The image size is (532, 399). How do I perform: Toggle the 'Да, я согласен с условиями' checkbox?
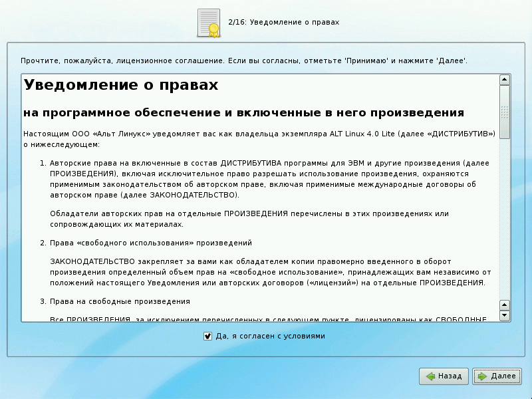207,336
